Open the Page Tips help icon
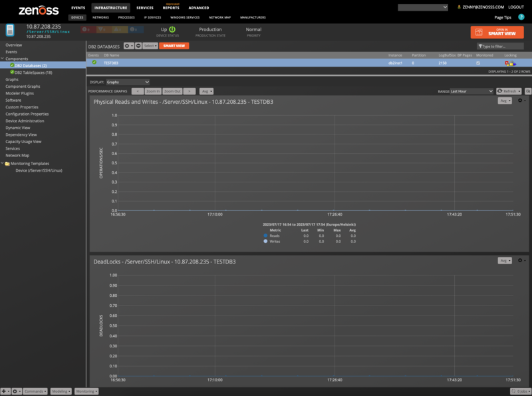 pos(521,17)
